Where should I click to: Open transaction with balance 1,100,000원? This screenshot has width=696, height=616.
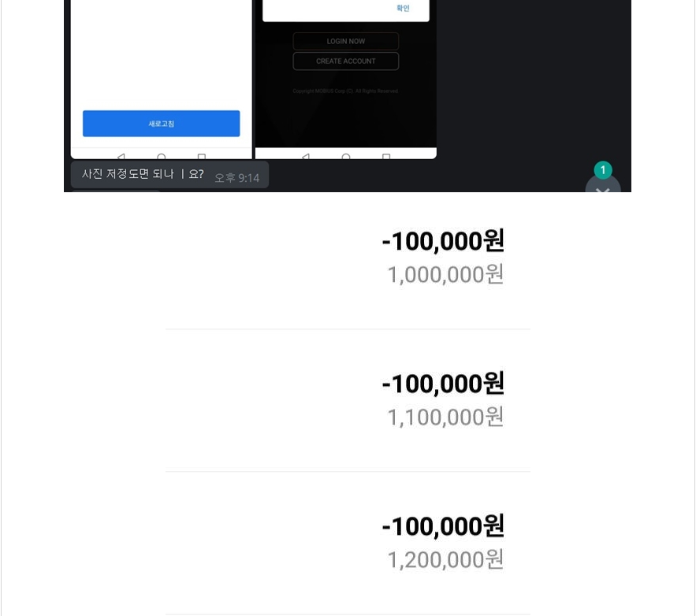(348, 400)
